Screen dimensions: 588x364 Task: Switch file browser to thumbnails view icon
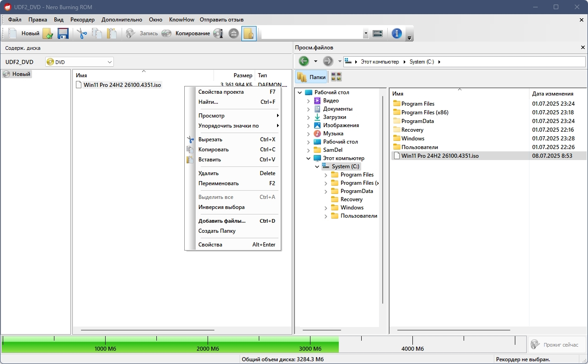pyautogui.click(x=336, y=77)
